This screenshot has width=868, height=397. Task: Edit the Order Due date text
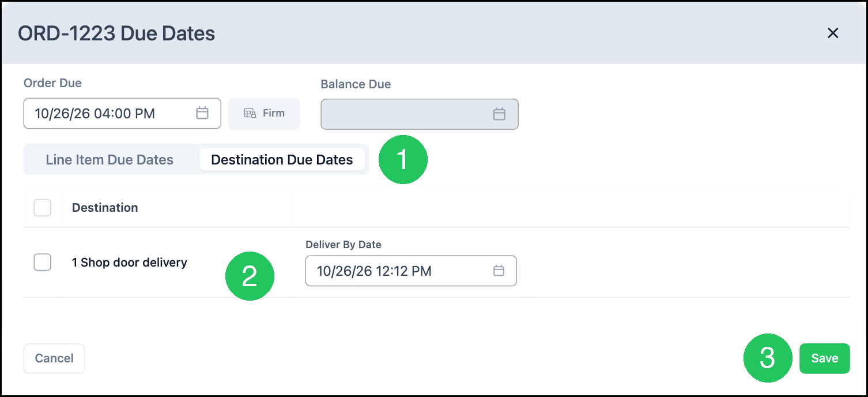click(x=95, y=114)
